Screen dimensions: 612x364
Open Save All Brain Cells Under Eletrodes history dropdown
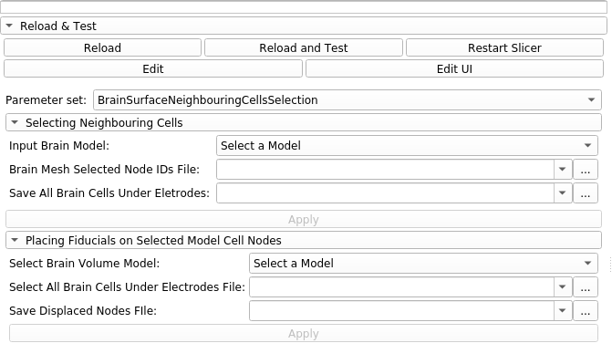tap(563, 192)
